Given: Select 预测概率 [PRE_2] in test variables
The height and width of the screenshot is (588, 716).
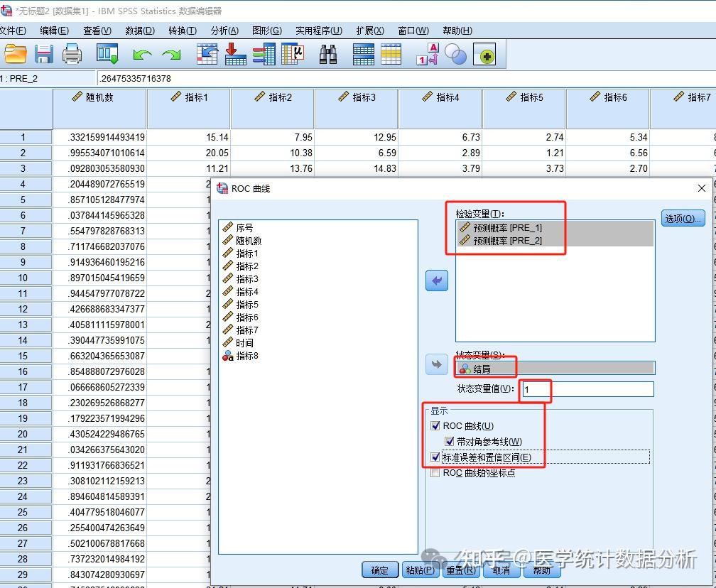Looking at the screenshot, I should pyautogui.click(x=555, y=240).
